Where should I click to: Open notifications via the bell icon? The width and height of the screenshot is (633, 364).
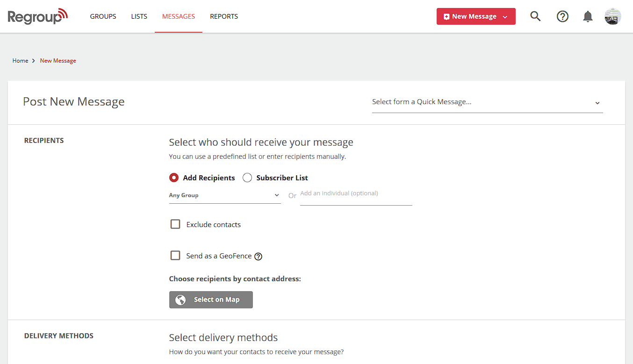coord(588,16)
